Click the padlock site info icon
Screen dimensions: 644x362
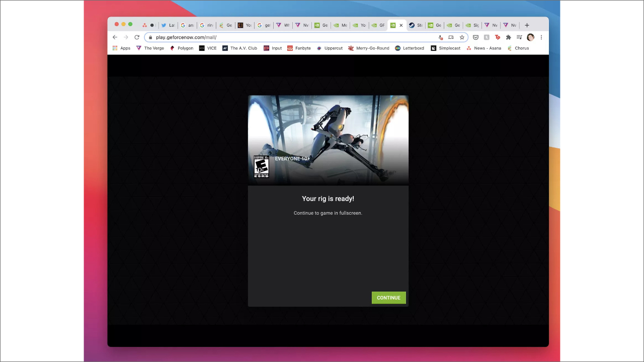(x=150, y=37)
